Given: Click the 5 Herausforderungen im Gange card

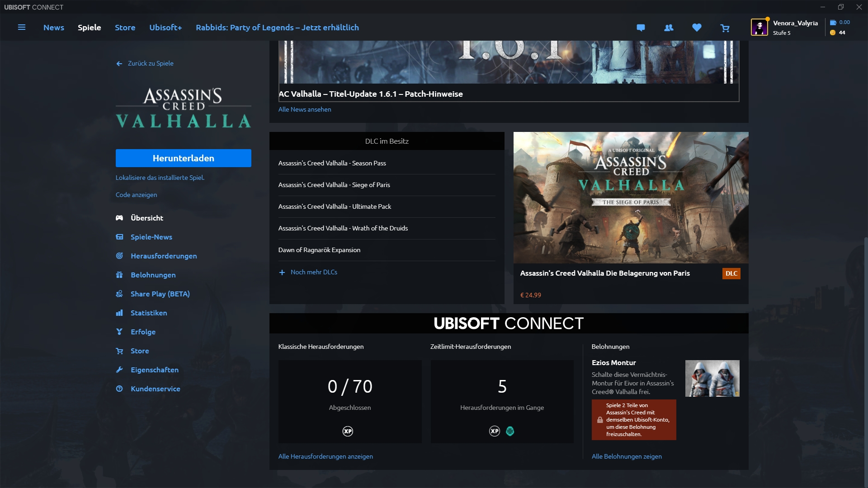Looking at the screenshot, I should coord(502,401).
